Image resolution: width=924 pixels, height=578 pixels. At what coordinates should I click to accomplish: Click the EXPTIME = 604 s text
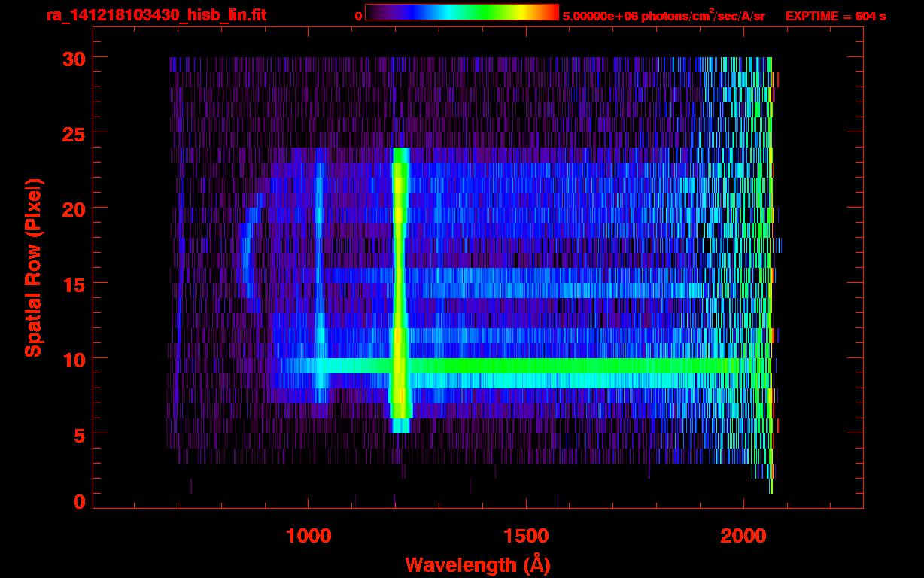(x=836, y=16)
